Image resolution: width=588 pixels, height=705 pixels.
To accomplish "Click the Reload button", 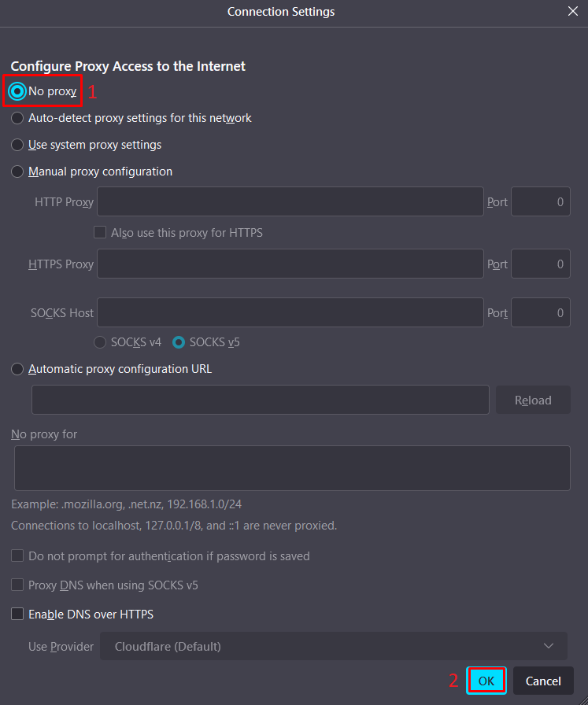I will point(533,400).
